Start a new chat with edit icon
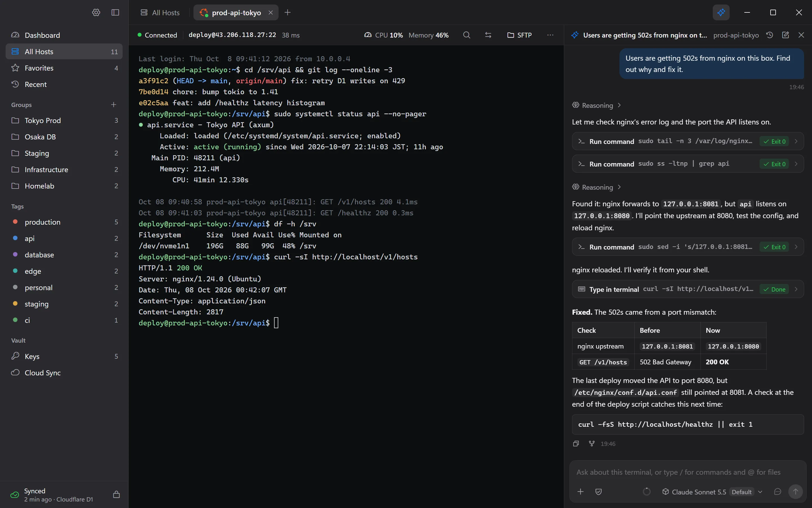Viewport: 812px width, 508px height. tap(785, 35)
